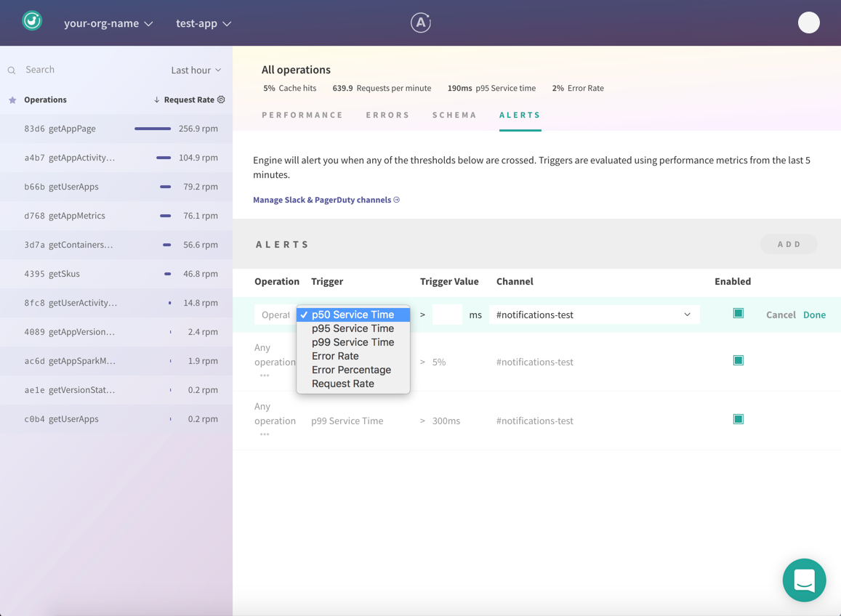841x616 pixels.
Task: Click the 5% trigger value
Action: (x=439, y=362)
